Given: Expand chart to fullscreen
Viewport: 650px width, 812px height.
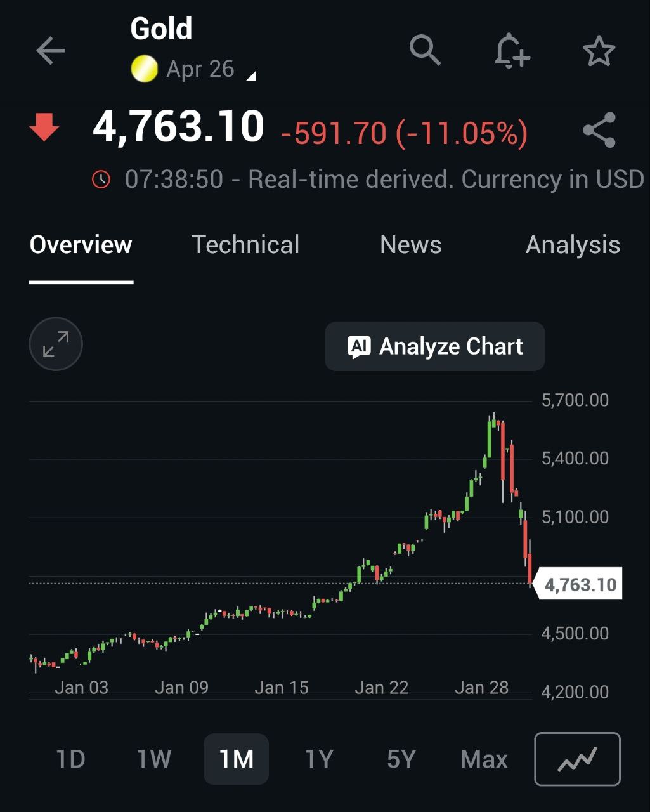Looking at the screenshot, I should pos(56,344).
